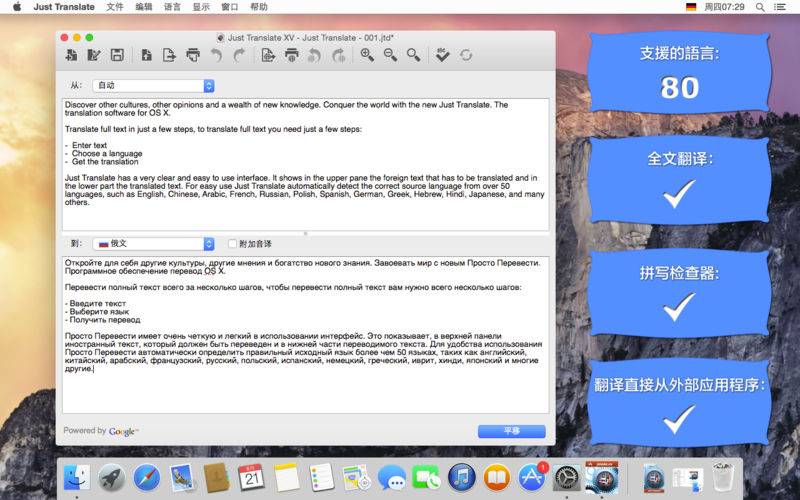Open the 帮助 menu

(x=259, y=7)
